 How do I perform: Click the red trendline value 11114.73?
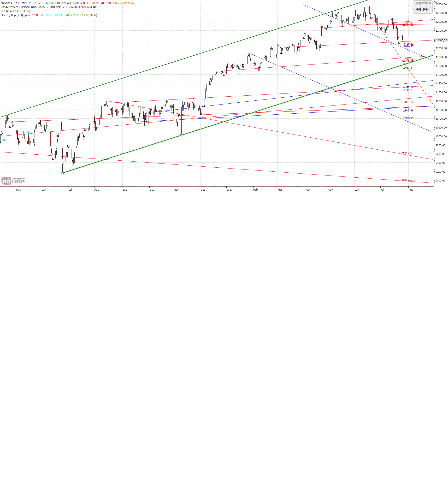click(408, 90)
